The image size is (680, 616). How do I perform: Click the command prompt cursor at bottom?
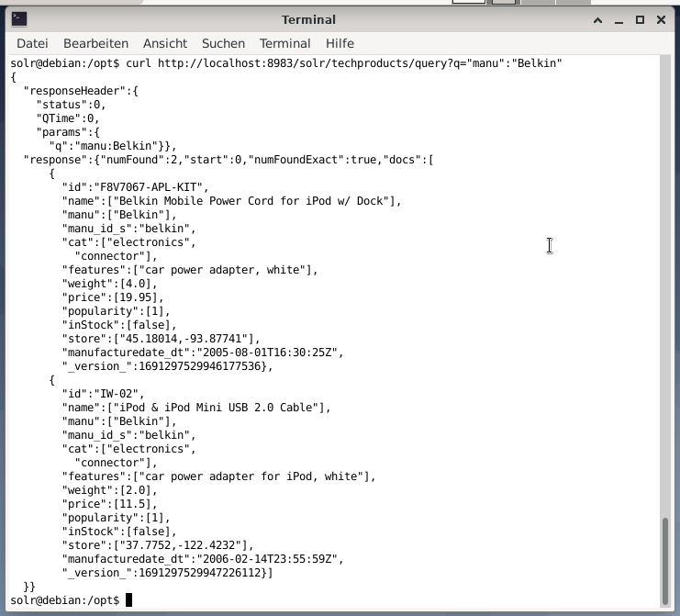coord(128,600)
